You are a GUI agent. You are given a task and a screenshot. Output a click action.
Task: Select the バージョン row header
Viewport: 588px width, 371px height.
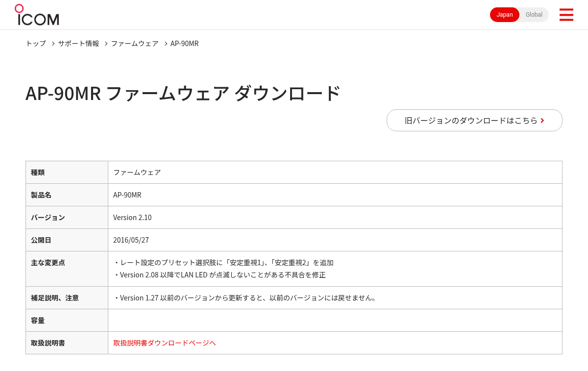(67, 217)
